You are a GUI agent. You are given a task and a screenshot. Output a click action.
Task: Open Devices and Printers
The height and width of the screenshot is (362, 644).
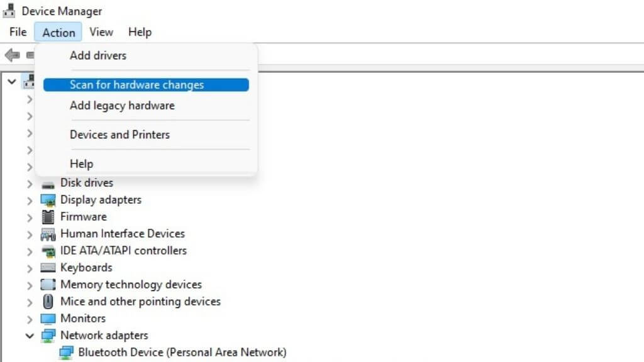tap(119, 134)
